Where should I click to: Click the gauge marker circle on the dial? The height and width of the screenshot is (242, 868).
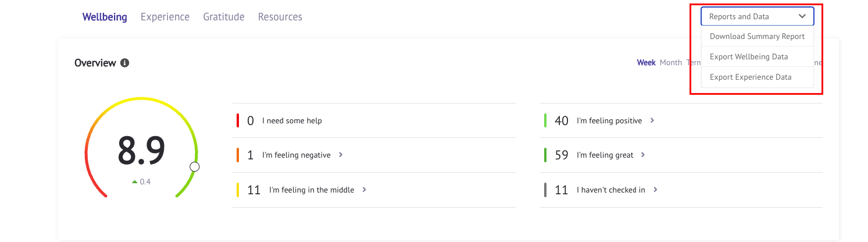pyautogui.click(x=195, y=167)
